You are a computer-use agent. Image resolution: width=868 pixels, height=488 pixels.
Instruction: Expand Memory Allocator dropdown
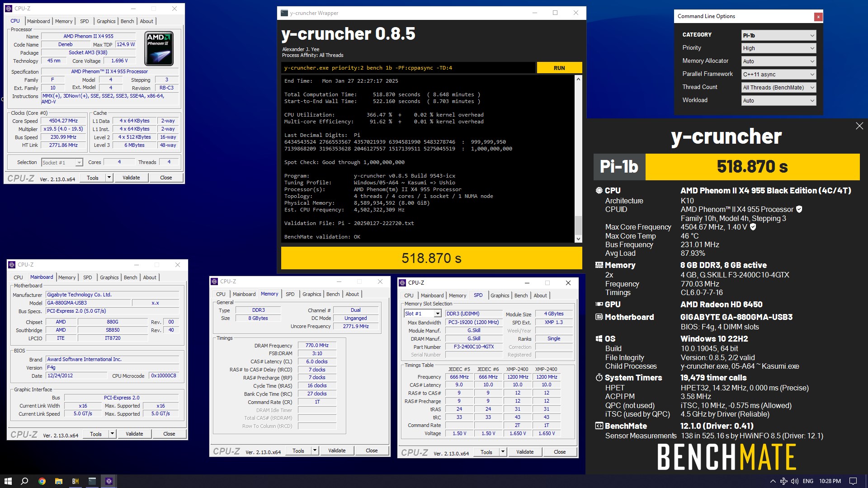click(x=778, y=61)
